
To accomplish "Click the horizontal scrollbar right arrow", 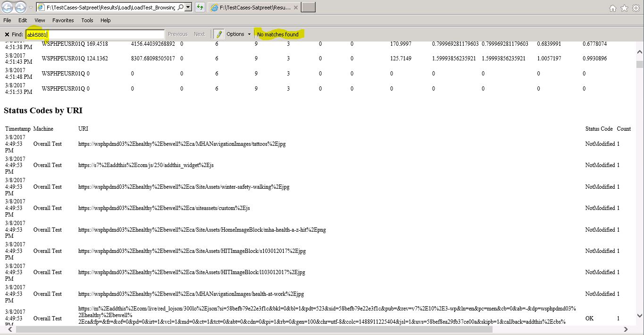I will (x=626, y=329).
